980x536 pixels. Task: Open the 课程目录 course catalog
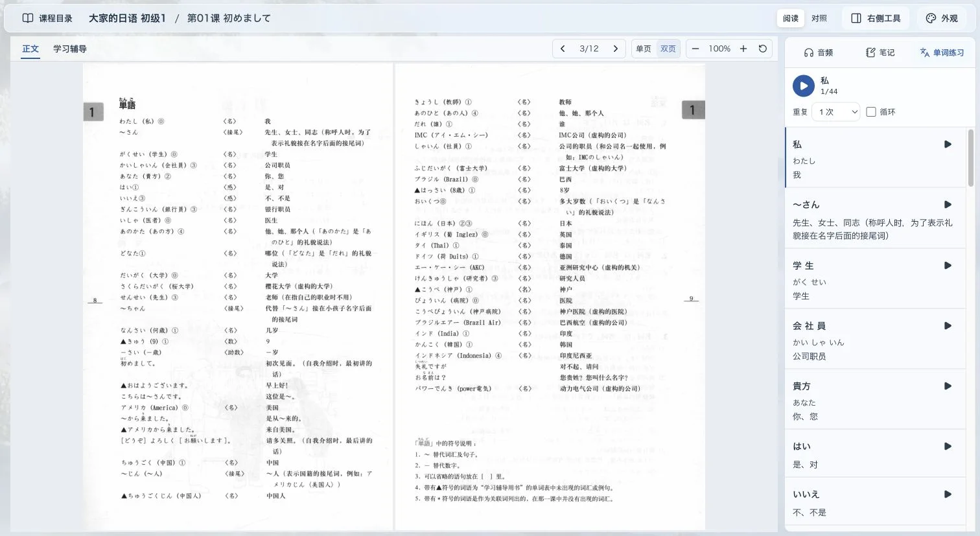point(47,18)
